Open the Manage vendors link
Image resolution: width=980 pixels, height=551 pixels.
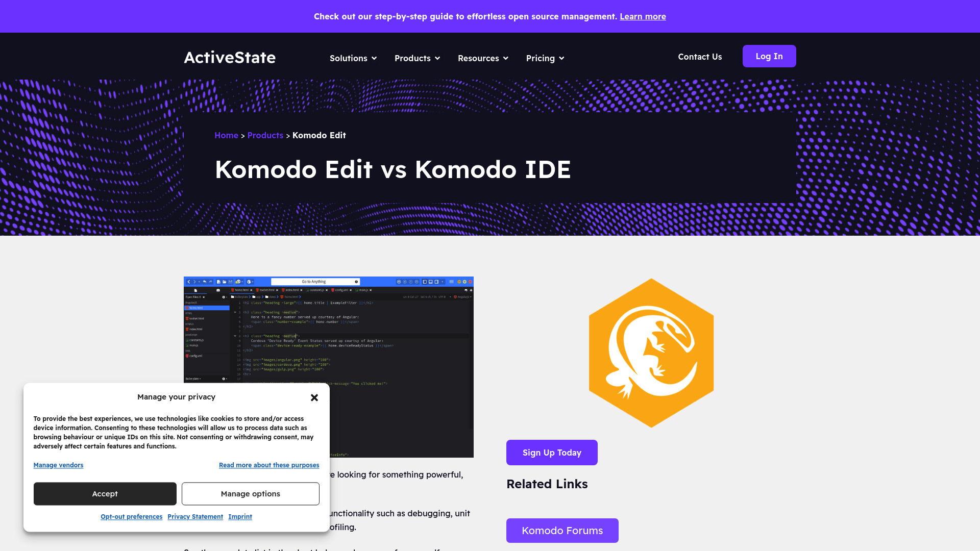58,465
